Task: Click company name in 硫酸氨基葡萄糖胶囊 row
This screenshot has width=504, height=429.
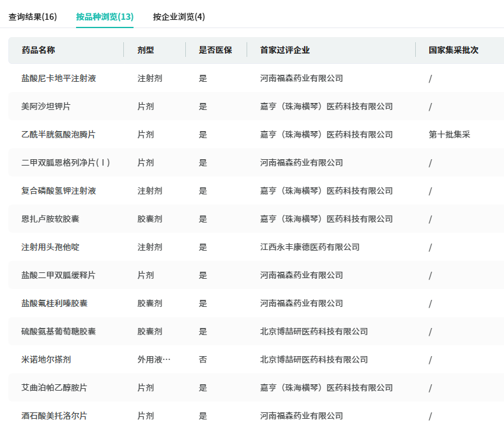Action: click(x=314, y=331)
